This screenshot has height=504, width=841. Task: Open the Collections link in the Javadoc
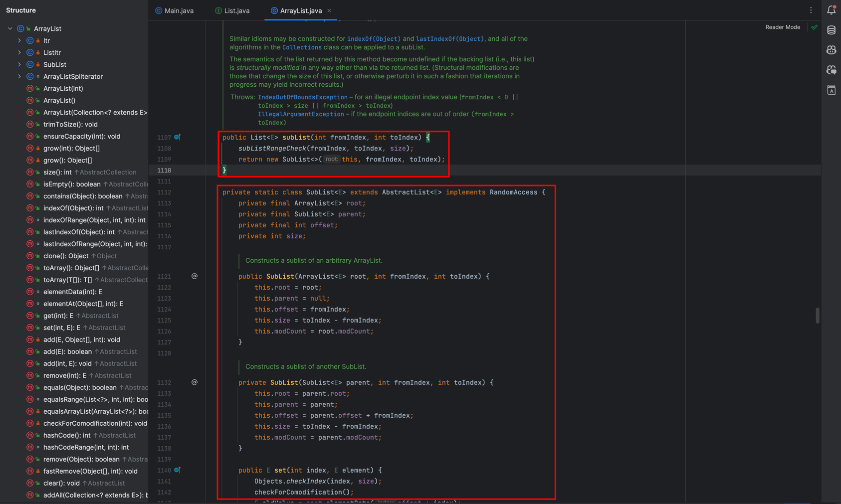click(x=302, y=47)
